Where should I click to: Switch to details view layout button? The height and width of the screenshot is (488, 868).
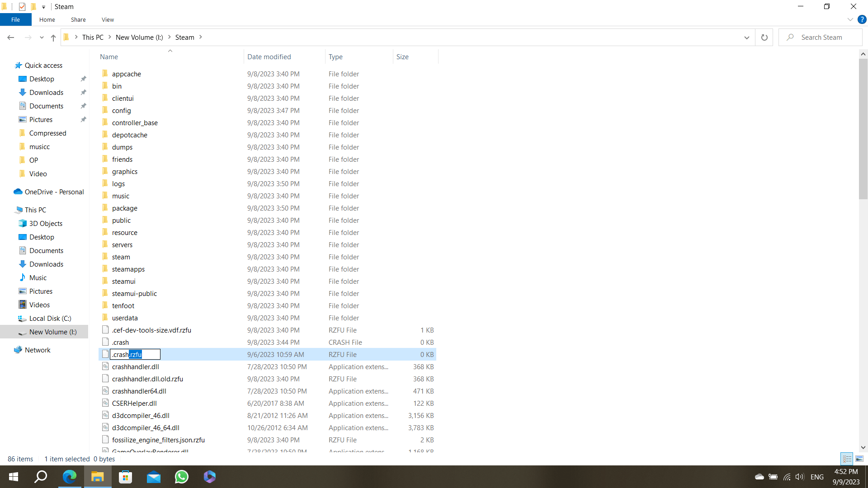(847, 459)
